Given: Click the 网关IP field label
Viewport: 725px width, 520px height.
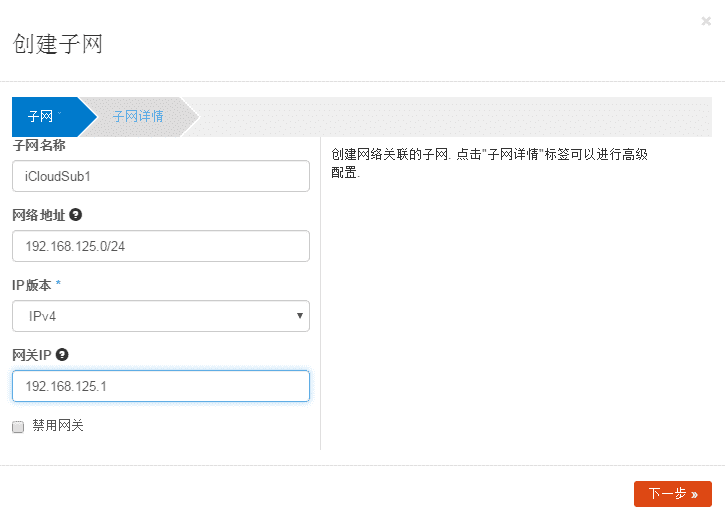Looking at the screenshot, I should coord(32,355).
